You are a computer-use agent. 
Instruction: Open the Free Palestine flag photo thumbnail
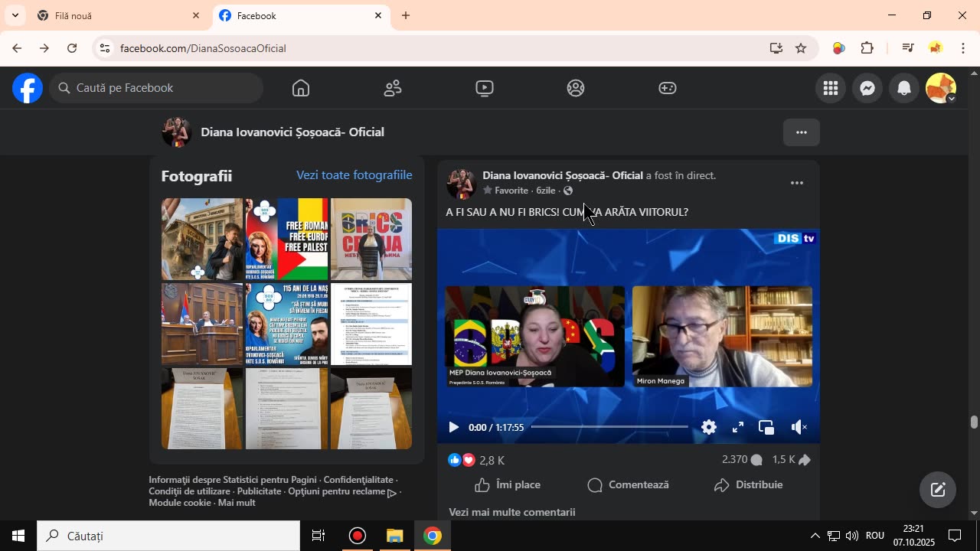coord(286,239)
